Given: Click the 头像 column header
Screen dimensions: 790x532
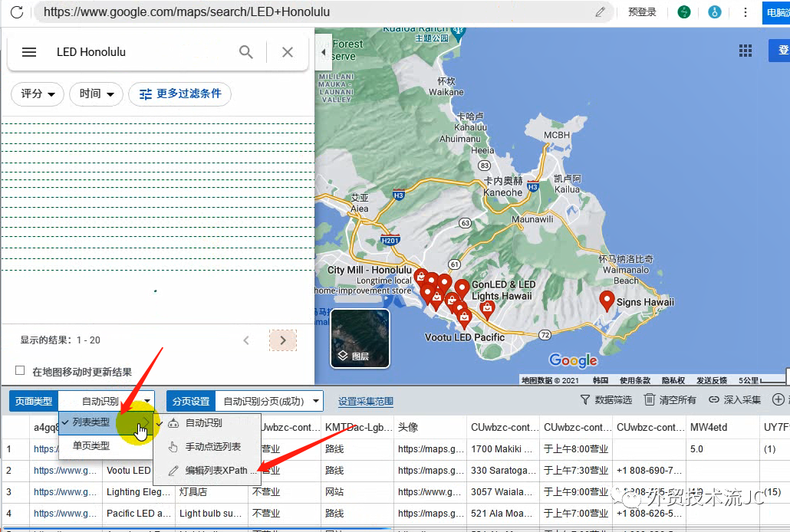Looking at the screenshot, I should tap(430, 428).
